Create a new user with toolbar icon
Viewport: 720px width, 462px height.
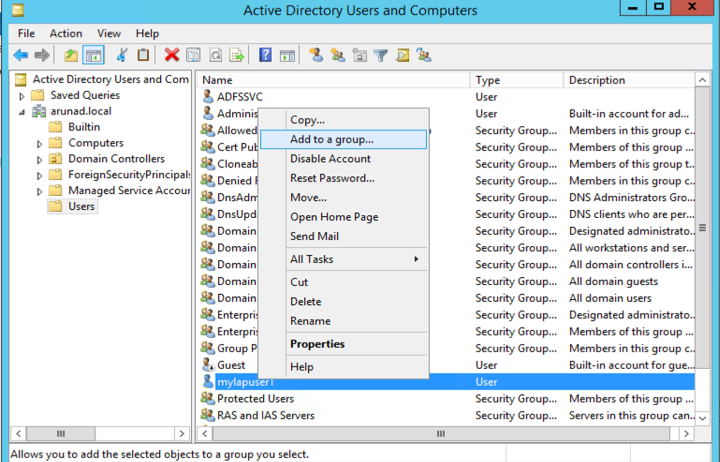tap(316, 56)
